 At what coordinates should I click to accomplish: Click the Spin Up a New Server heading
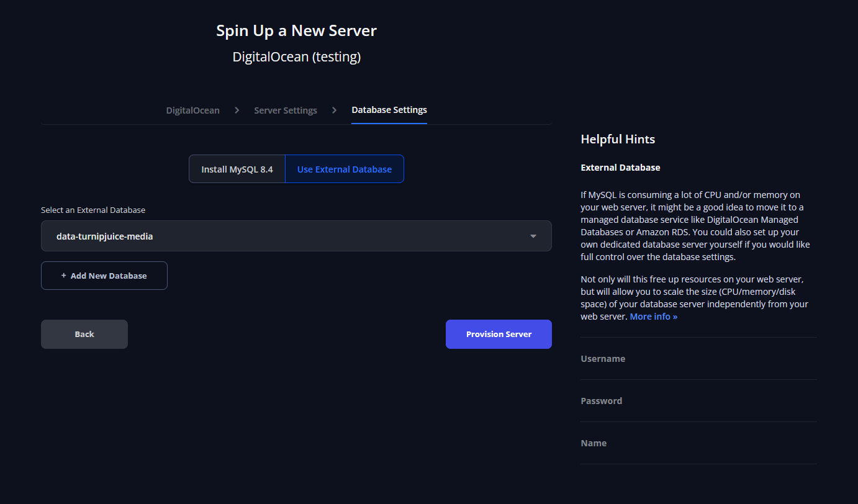click(x=296, y=30)
